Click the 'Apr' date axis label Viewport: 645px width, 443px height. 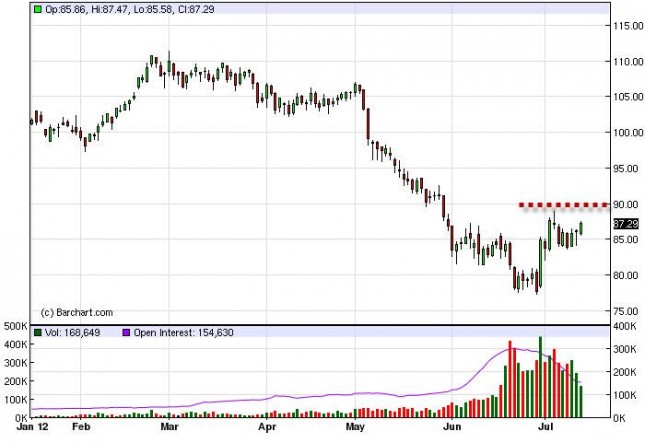[x=267, y=427]
